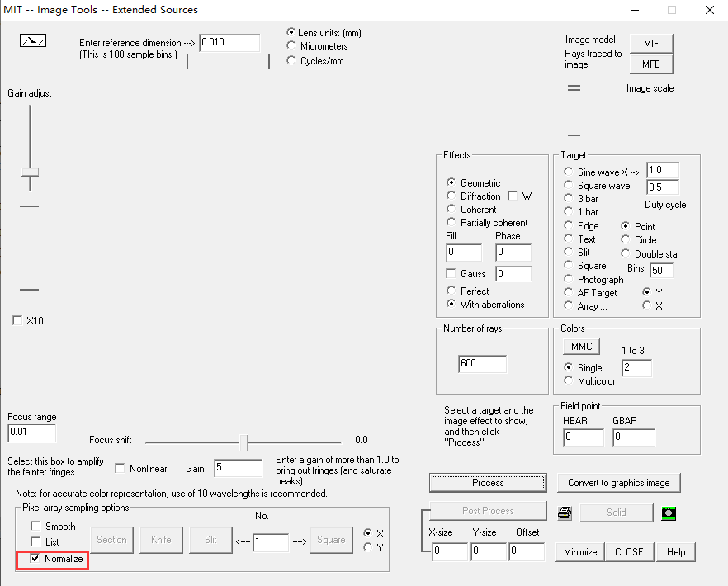Click the printer icon beside Post Process
Viewport: 728px width, 586px height.
coord(565,513)
